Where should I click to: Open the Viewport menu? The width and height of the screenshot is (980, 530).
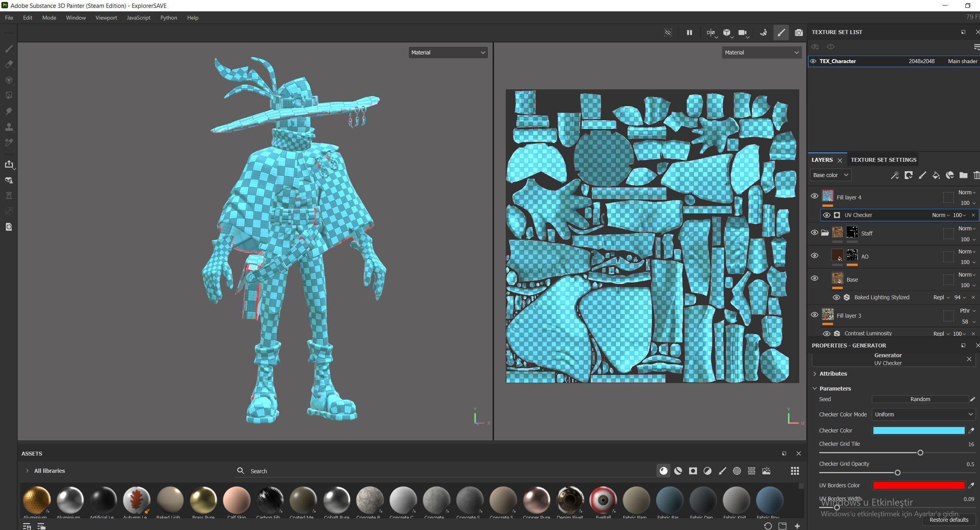[x=106, y=18]
